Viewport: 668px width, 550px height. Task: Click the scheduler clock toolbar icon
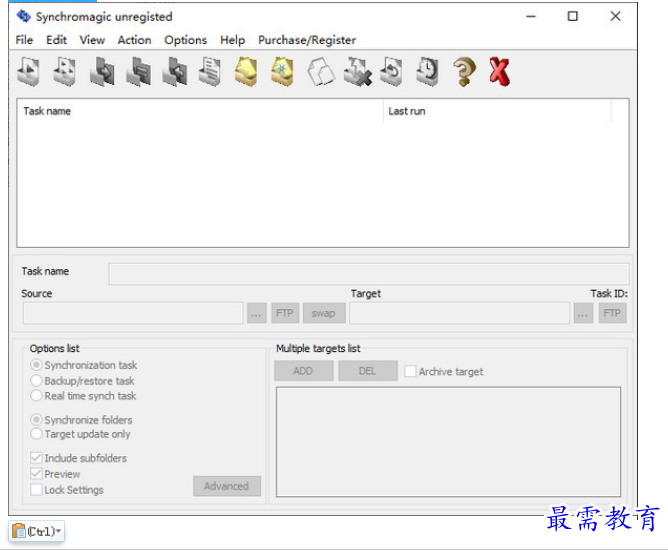coord(427,71)
